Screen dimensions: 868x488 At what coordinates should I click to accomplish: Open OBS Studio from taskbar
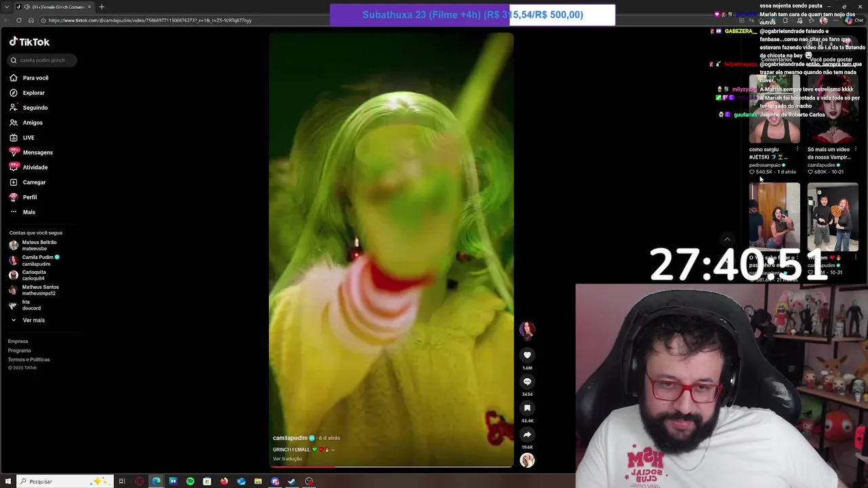(x=309, y=481)
